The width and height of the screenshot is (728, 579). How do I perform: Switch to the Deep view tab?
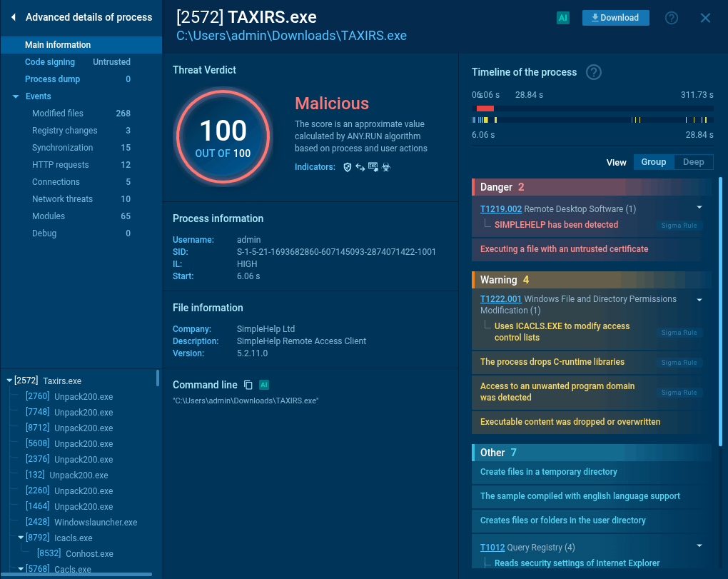pos(693,162)
